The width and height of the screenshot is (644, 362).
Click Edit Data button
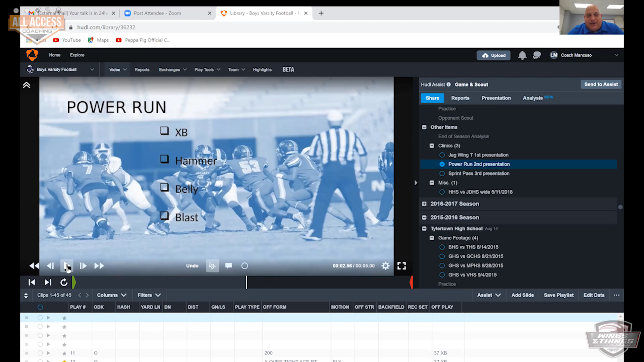[x=594, y=295]
